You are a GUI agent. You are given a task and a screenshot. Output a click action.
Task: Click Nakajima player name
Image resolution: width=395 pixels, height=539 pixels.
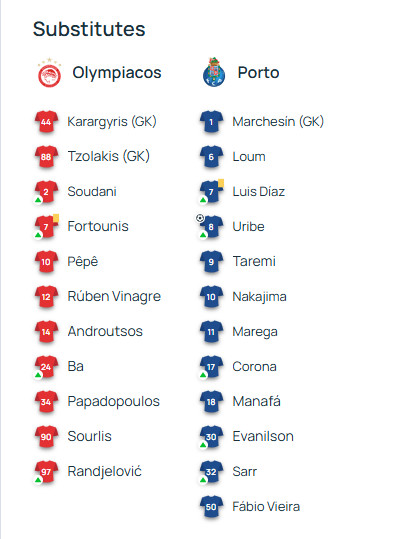pos(260,297)
